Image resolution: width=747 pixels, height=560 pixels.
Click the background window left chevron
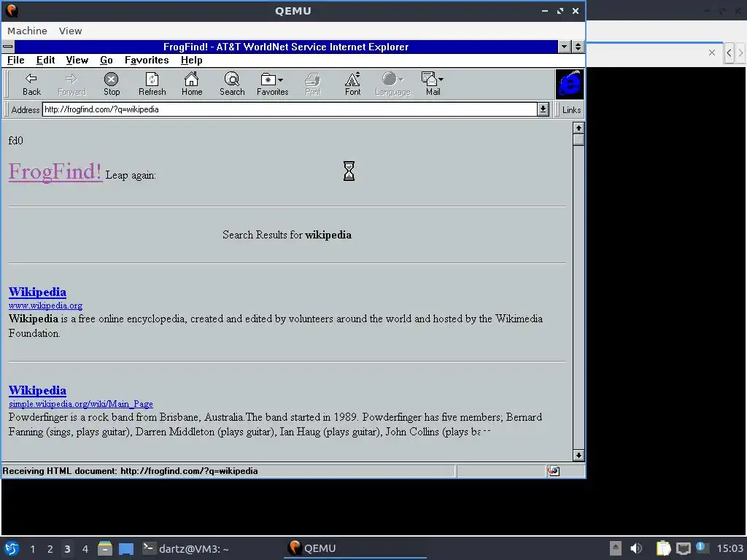(729, 52)
